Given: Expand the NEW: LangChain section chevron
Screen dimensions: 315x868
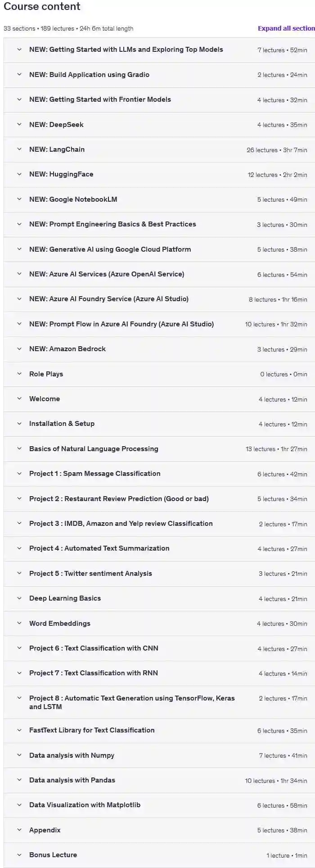Looking at the screenshot, I should coord(19,149).
